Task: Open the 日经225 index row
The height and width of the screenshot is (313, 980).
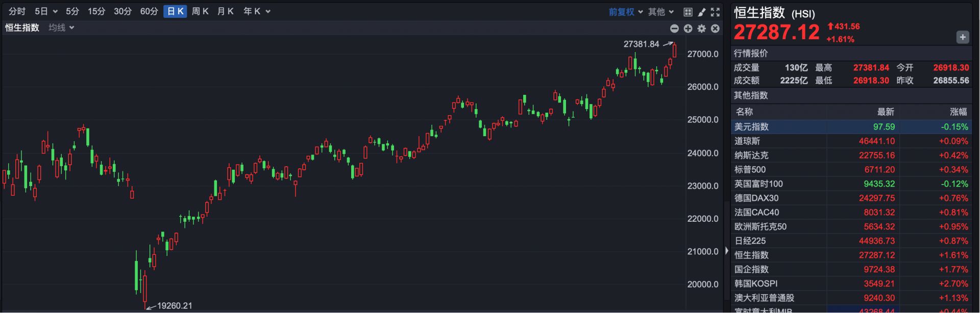Action: 851,241
